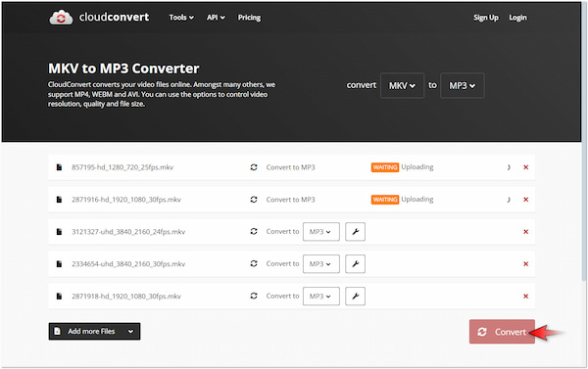Open the API menu

coord(216,18)
